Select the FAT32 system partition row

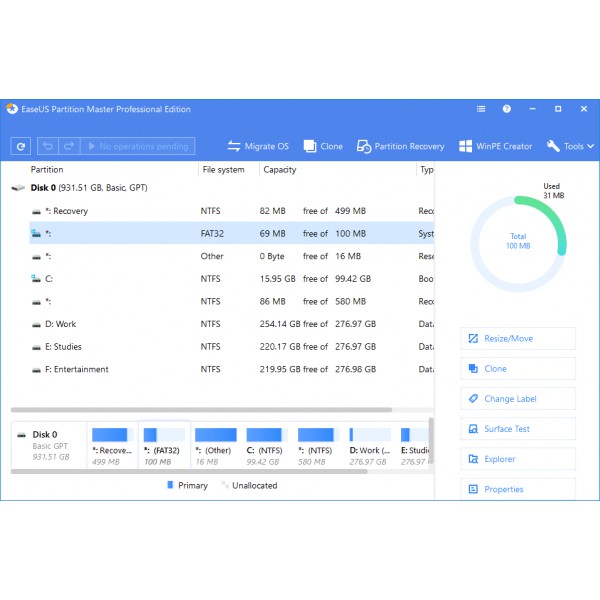click(x=232, y=233)
